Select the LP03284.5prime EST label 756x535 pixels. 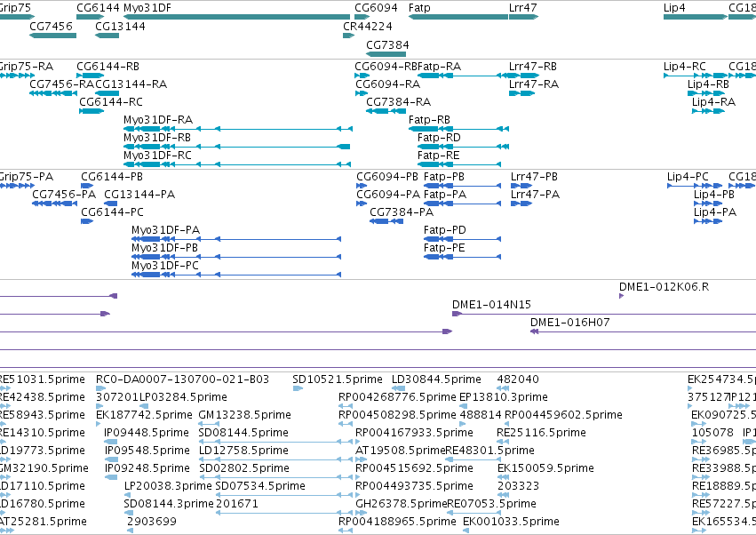tap(183, 397)
